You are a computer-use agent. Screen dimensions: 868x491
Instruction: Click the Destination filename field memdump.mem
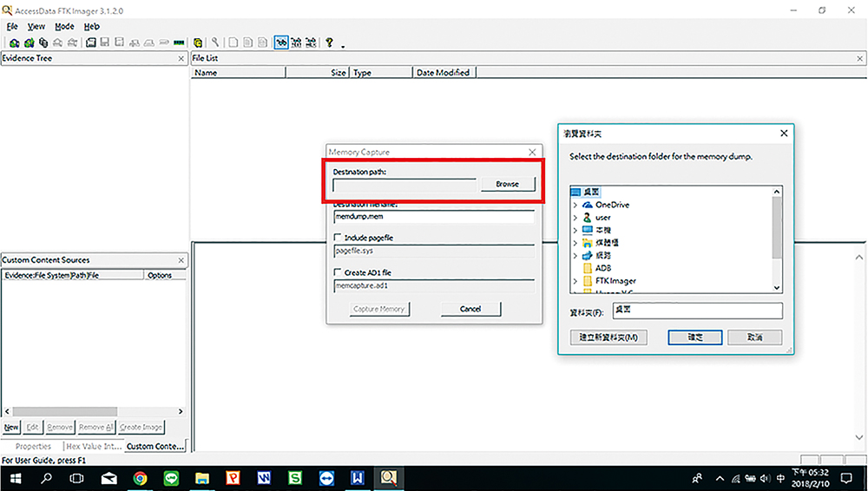click(435, 216)
